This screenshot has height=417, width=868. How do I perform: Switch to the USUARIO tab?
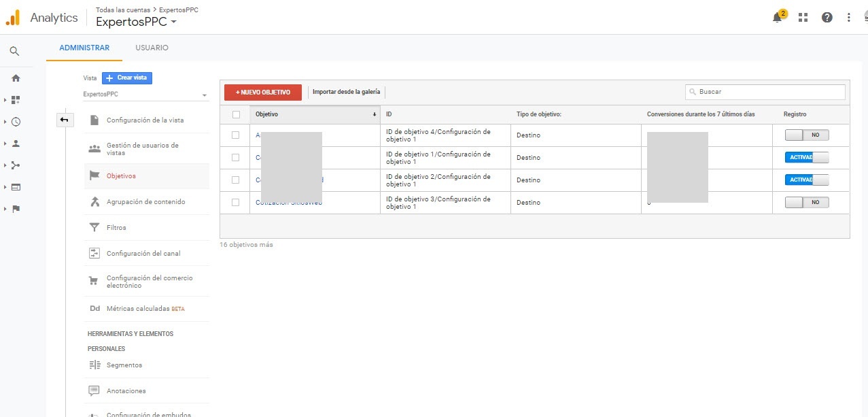(x=152, y=48)
